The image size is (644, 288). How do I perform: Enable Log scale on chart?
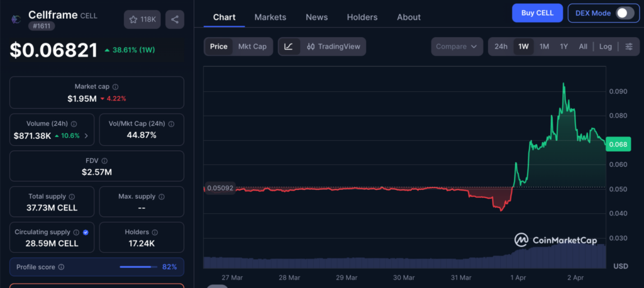click(x=605, y=47)
